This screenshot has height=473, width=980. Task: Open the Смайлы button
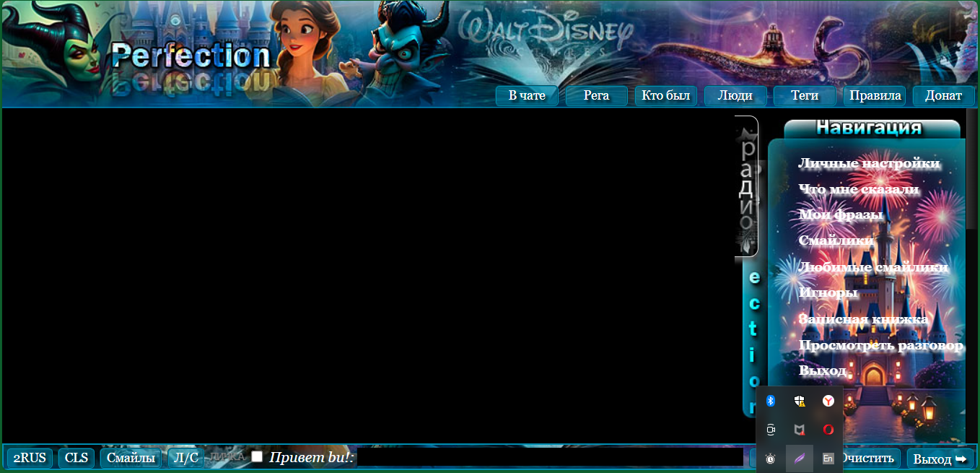(x=131, y=458)
